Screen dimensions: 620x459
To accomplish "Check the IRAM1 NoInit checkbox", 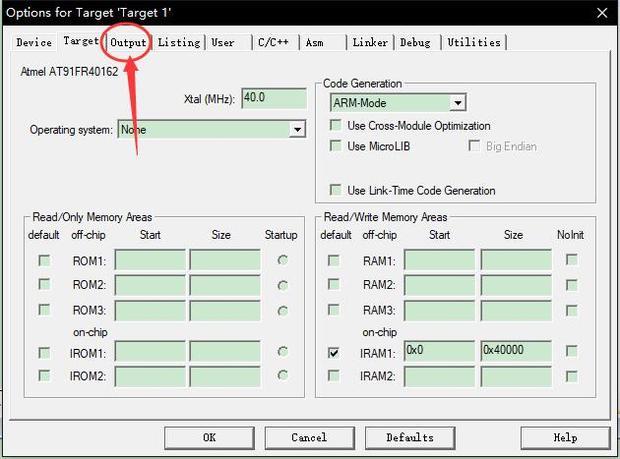I will pos(571,352).
